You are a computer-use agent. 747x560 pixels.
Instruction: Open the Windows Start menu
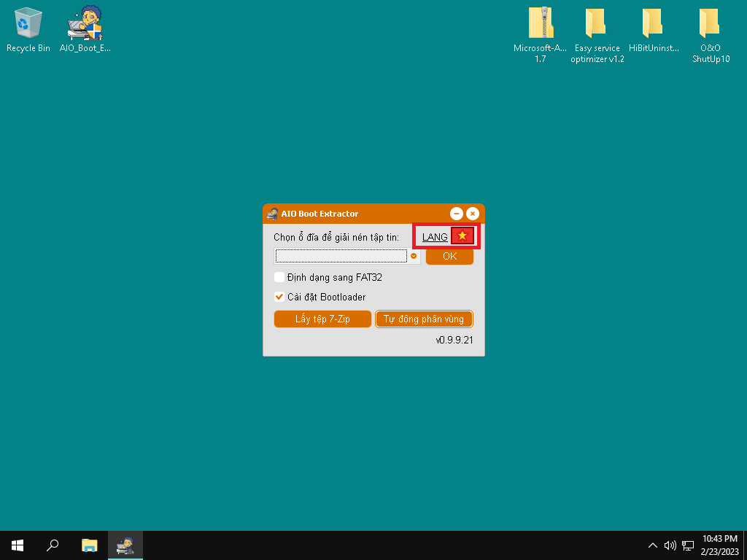tap(18, 545)
